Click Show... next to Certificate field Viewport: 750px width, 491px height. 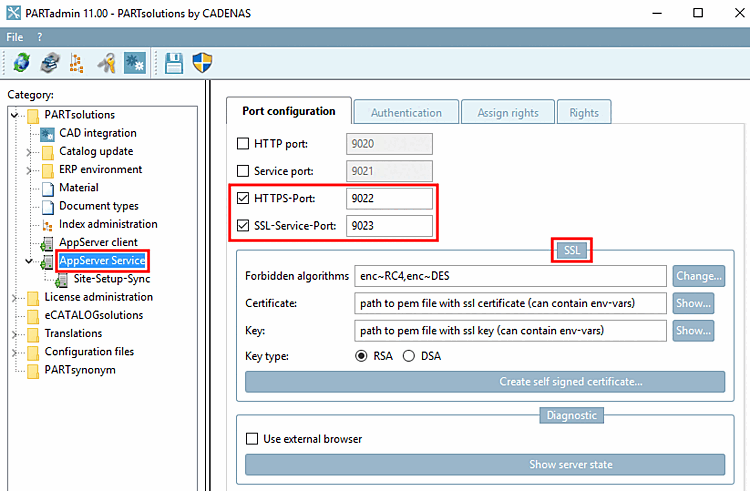693,303
